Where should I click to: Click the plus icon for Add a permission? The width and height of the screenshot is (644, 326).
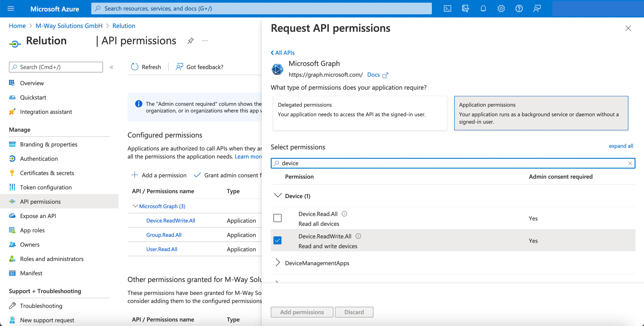(x=134, y=175)
